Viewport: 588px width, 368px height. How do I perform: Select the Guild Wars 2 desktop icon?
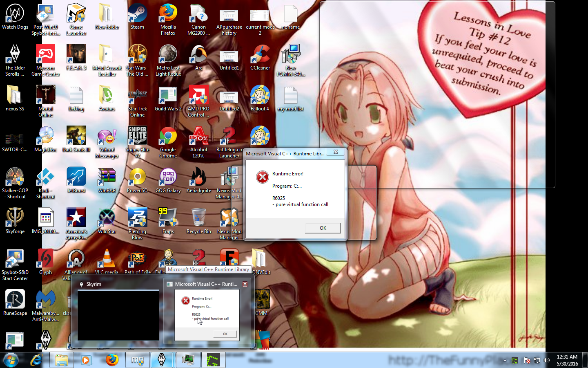[x=168, y=99]
